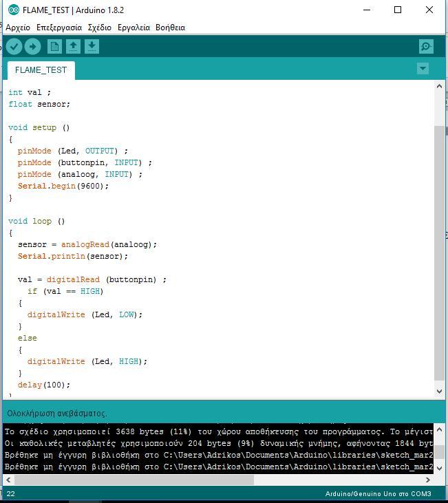This screenshot has height=503, width=448.
Task: Click the 'if (val == HIGH)' line
Action: click(x=65, y=291)
